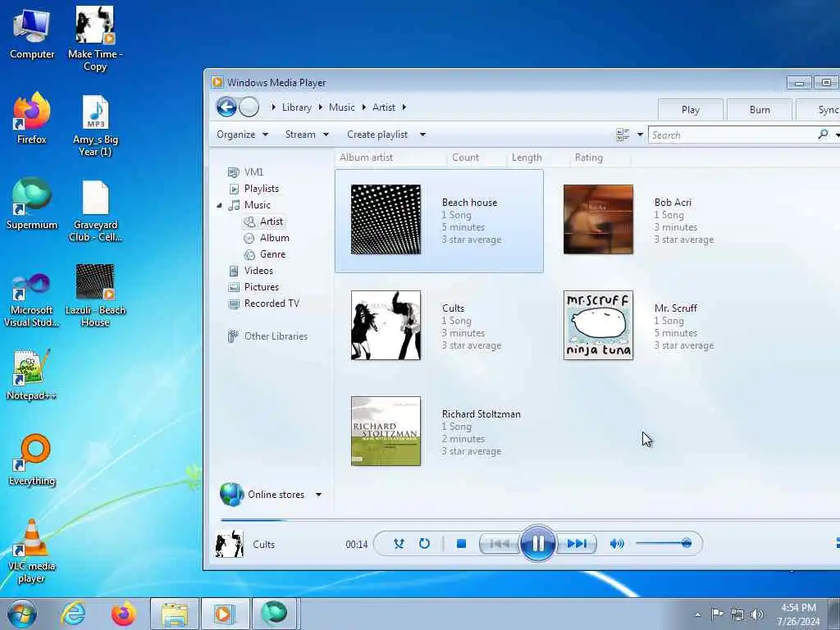Go back with the blue back arrow
The image size is (840, 630).
pos(226,107)
